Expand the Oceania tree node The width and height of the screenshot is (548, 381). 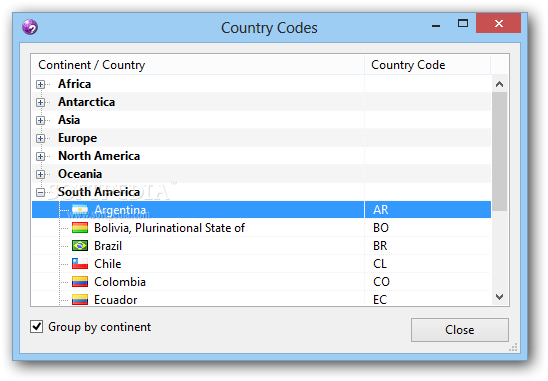(41, 174)
